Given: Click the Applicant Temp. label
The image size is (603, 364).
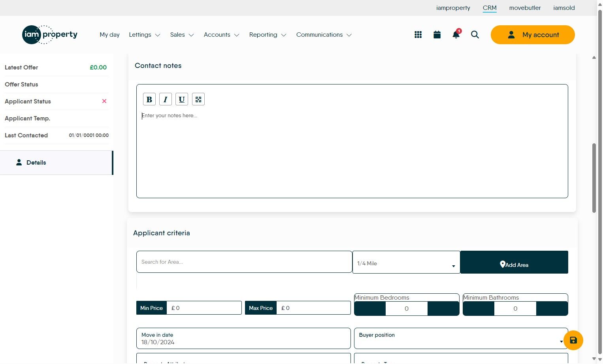Looking at the screenshot, I should (x=27, y=118).
